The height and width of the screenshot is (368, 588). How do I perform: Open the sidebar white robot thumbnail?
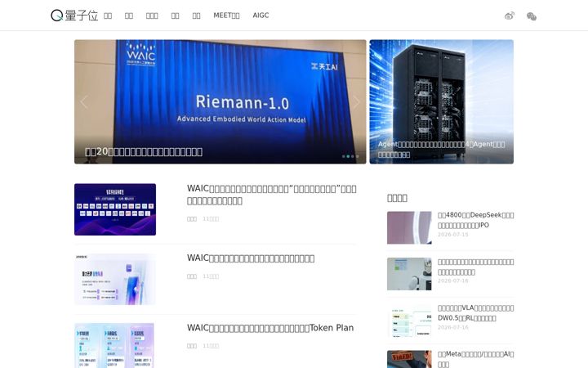coord(409,274)
